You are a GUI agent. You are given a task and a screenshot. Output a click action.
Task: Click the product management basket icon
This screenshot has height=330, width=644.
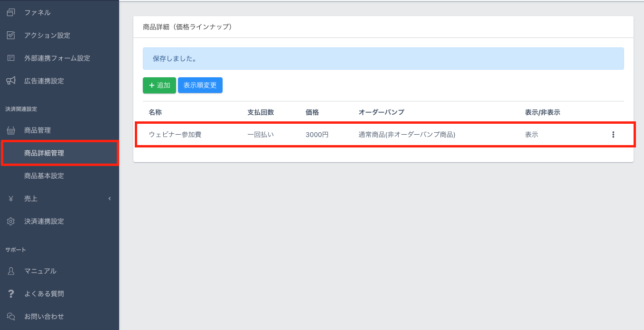pyautogui.click(x=11, y=130)
